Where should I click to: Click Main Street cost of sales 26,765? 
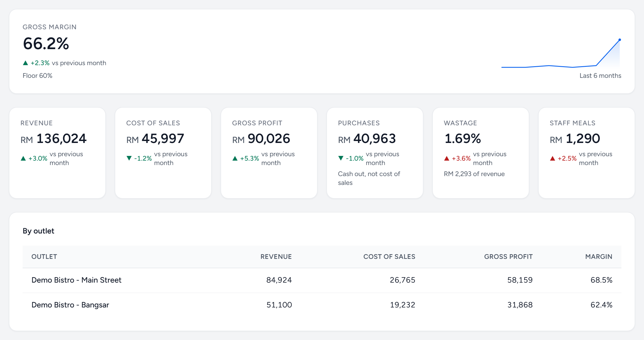click(x=402, y=280)
